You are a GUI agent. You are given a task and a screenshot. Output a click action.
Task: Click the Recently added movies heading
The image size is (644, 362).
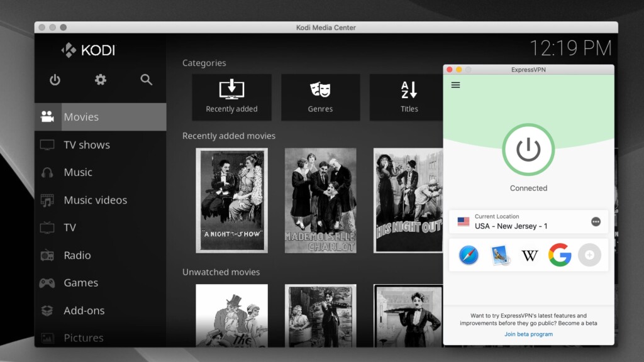pos(229,136)
